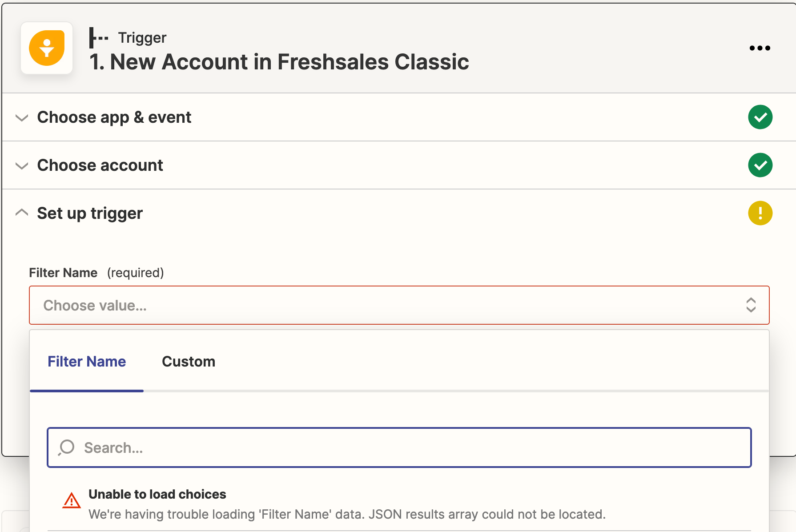
Task: Focus the Search input field
Action: pyautogui.click(x=399, y=447)
